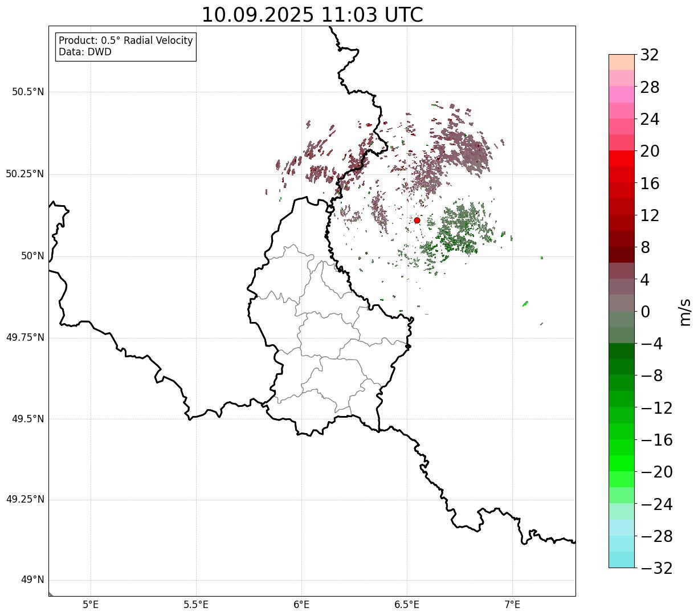Click the colorbar value −12
The width and height of the screenshot is (698, 616).
pyautogui.click(x=656, y=408)
